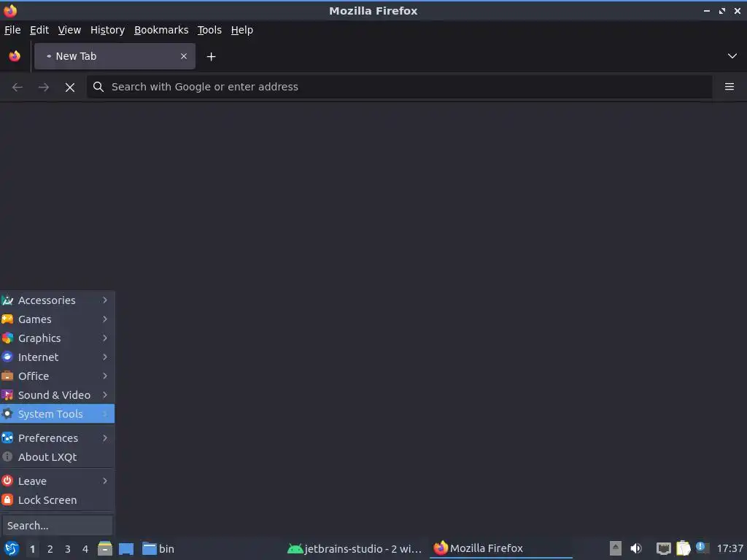Open the volume speaker tray icon
The image size is (747, 560).
click(x=636, y=548)
